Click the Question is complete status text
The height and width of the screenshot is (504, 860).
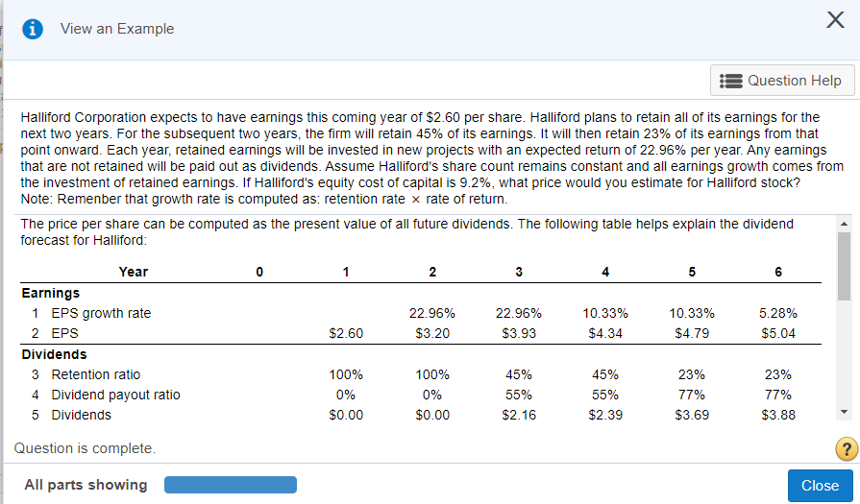pos(85,448)
